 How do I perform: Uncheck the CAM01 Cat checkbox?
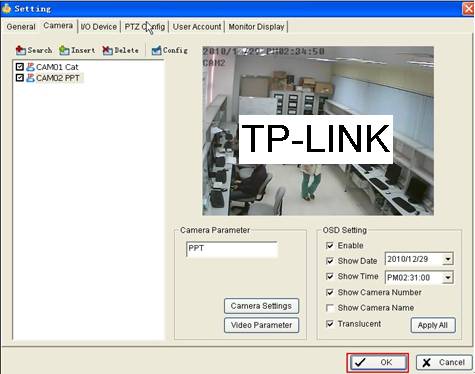[x=20, y=67]
